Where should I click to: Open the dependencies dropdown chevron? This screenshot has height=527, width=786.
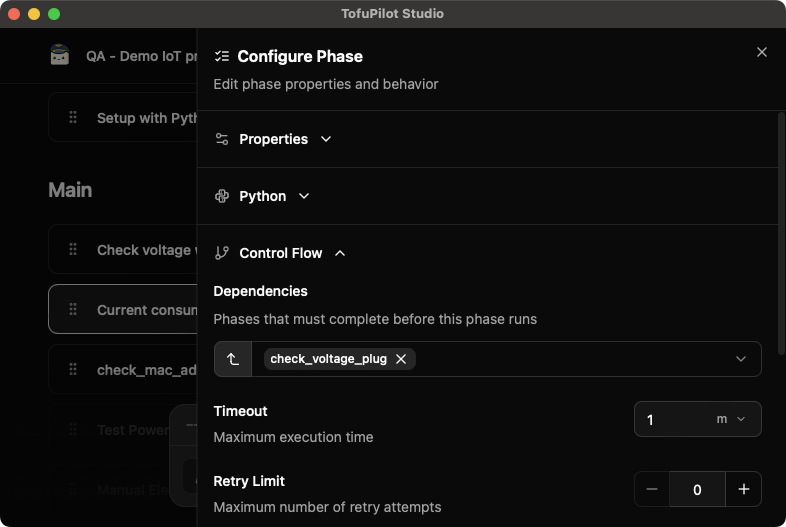(741, 359)
